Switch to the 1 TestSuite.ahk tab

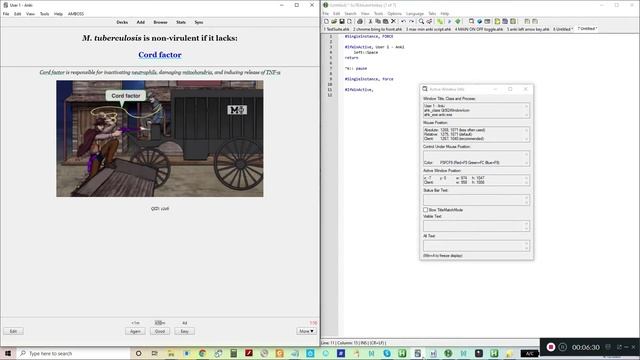pyautogui.click(x=337, y=29)
